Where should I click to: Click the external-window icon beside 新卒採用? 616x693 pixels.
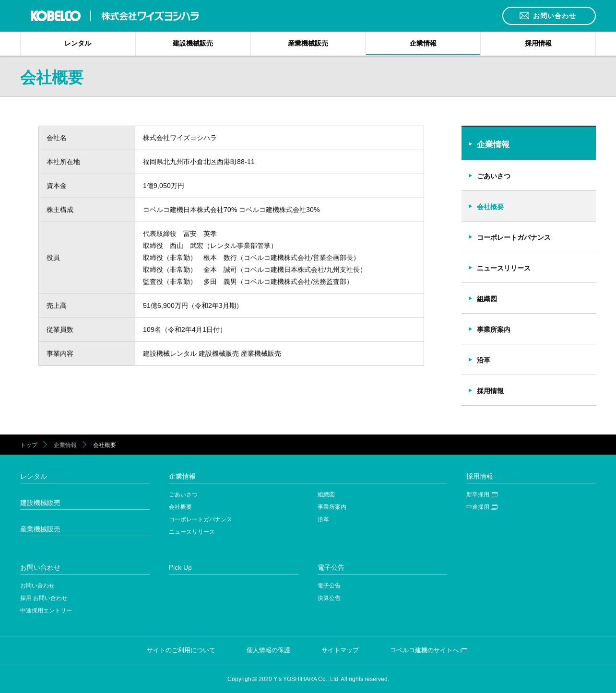(494, 495)
